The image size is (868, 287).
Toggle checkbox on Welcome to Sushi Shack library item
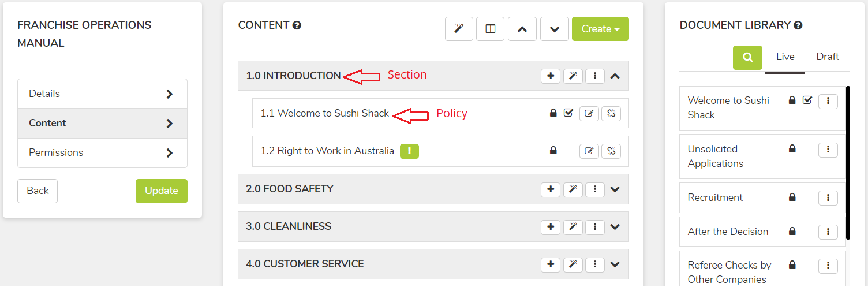coord(807,100)
